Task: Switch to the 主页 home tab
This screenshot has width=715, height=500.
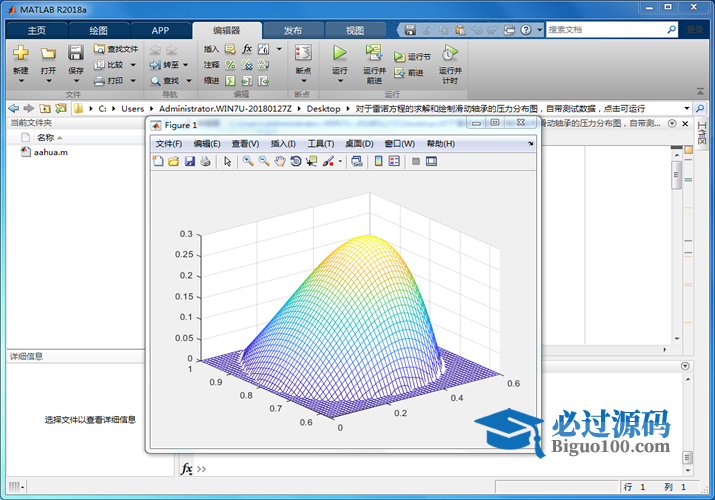Action: pos(36,30)
